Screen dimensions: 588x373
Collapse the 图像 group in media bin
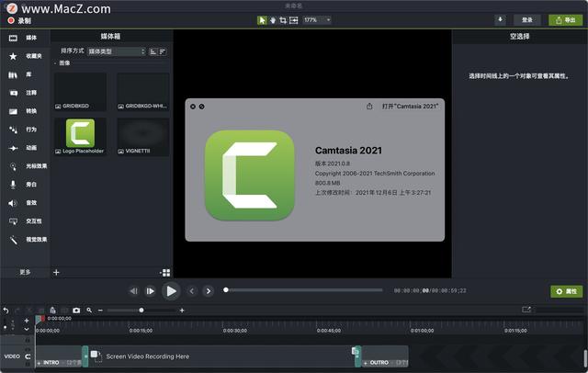(x=55, y=63)
